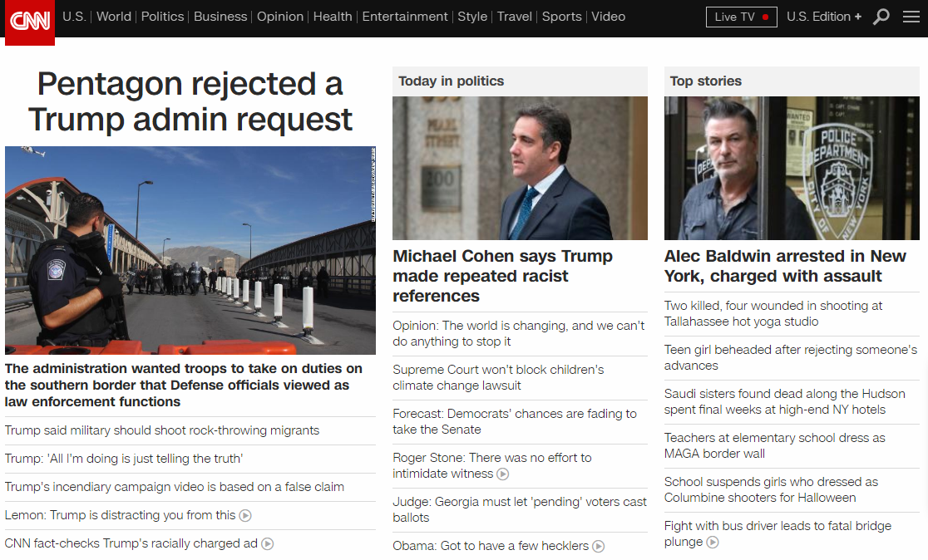Open the U.S. section in navigation
Viewport: 928px width, 560px height.
74,17
